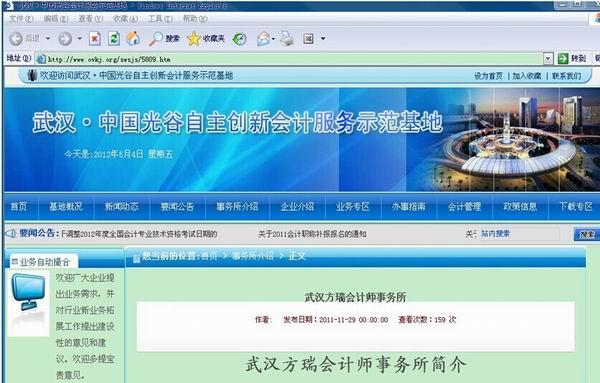The image size is (600, 383).
Task: Select the 事务所介绍 navigation tab
Action: click(x=237, y=207)
